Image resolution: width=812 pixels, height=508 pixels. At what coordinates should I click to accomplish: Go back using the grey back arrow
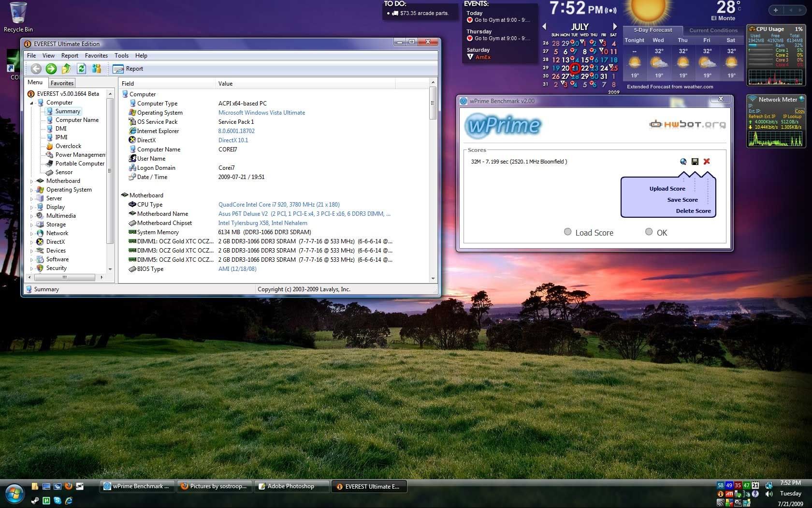coord(36,69)
